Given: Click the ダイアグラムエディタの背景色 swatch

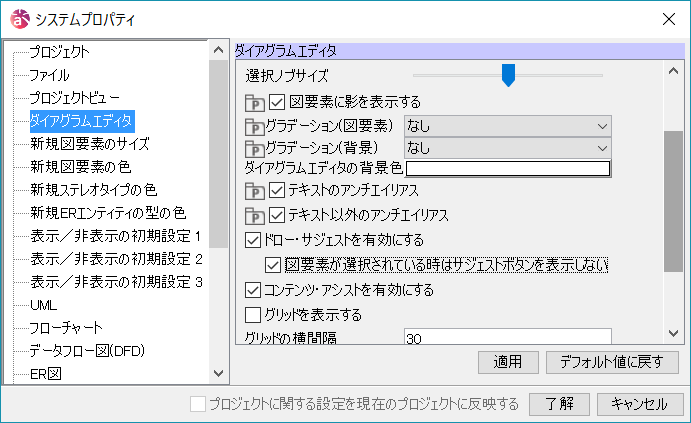Looking at the screenshot, I should click(507, 168).
